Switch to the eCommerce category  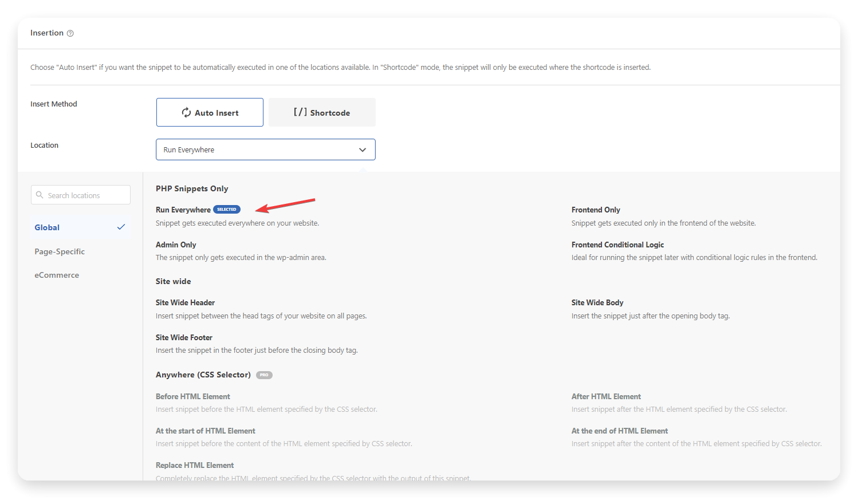(57, 275)
